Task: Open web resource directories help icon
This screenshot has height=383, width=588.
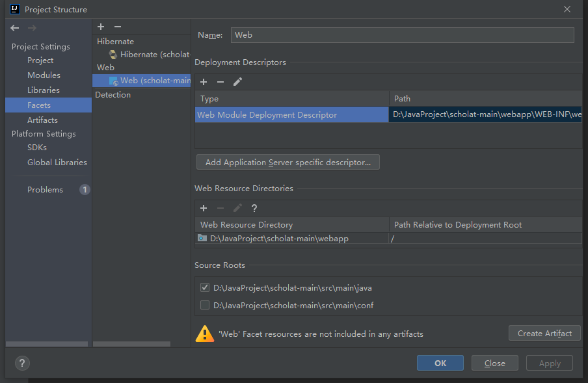Action: (x=254, y=208)
